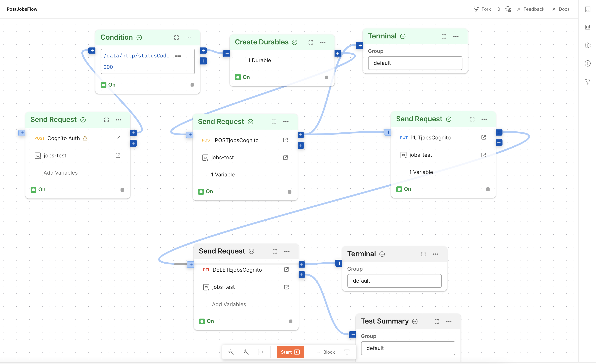Open the analytics bar chart sidebar icon

[x=588, y=27]
